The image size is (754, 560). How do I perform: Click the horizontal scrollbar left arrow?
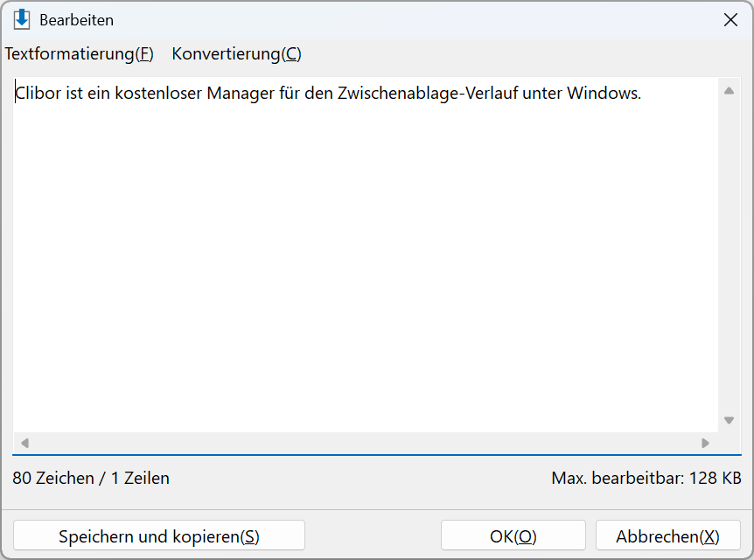click(25, 443)
